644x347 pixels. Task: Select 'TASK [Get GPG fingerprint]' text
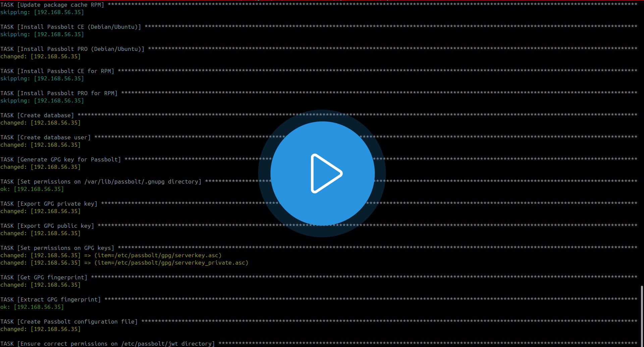(44, 277)
